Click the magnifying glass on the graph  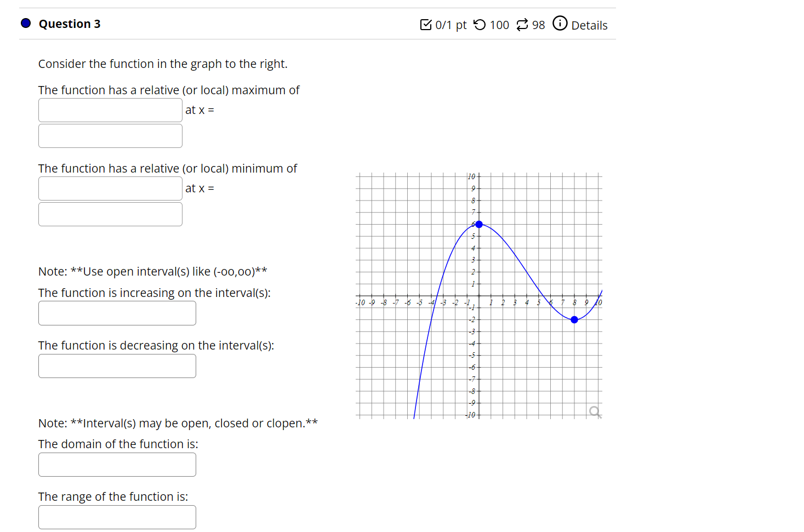pos(594,410)
